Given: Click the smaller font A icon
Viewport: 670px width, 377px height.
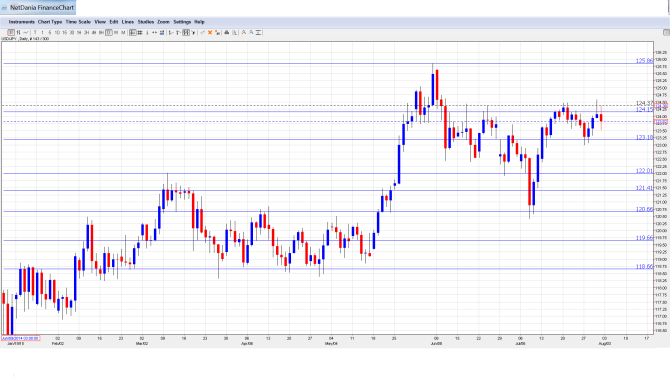Looking at the screenshot, I should pos(251,32).
